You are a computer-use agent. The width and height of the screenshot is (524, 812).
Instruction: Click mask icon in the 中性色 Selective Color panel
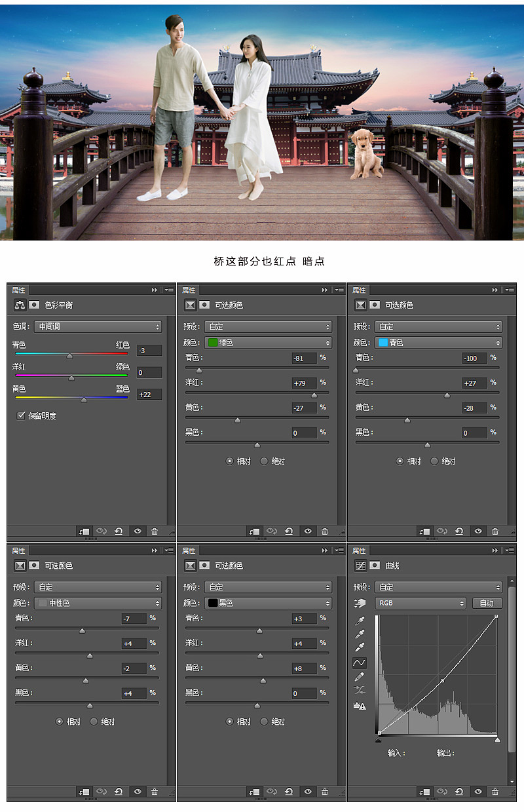pos(34,566)
